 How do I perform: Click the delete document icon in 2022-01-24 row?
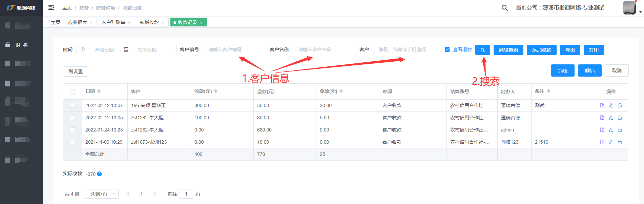point(602,130)
